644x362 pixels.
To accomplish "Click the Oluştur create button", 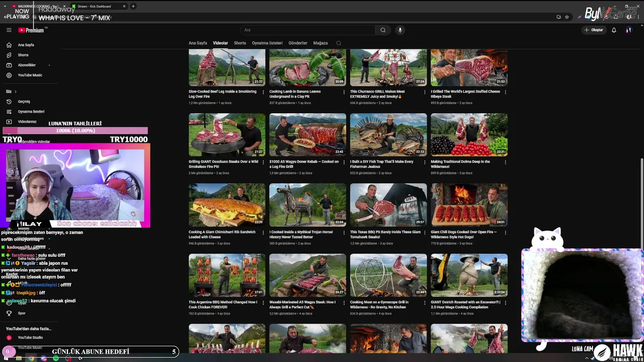I will coord(594,30).
